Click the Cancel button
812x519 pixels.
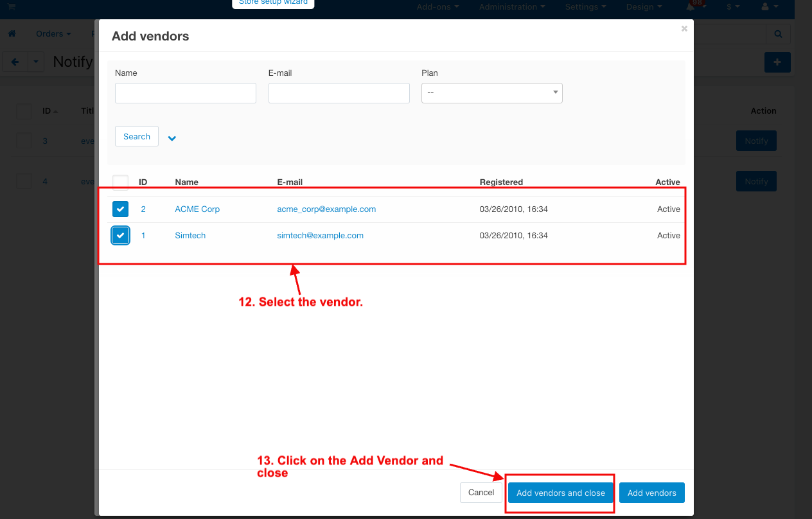point(481,493)
